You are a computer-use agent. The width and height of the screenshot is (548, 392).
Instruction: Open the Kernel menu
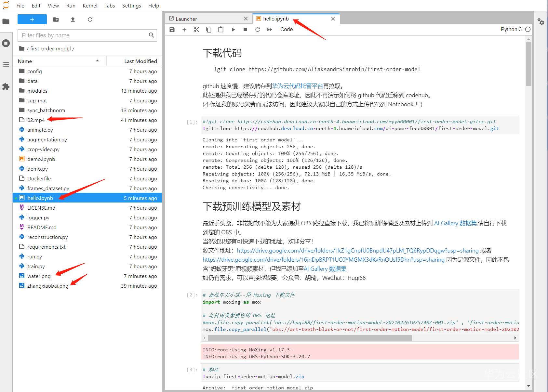click(x=90, y=6)
